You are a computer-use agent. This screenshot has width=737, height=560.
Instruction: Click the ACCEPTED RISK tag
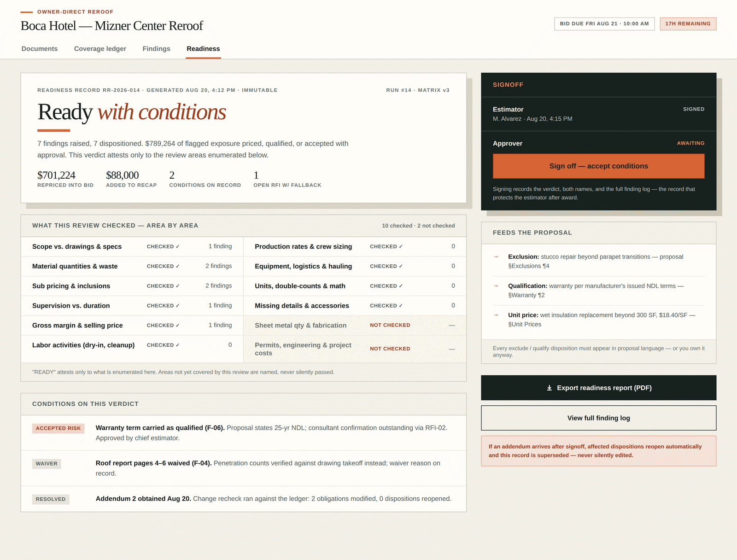(x=58, y=428)
